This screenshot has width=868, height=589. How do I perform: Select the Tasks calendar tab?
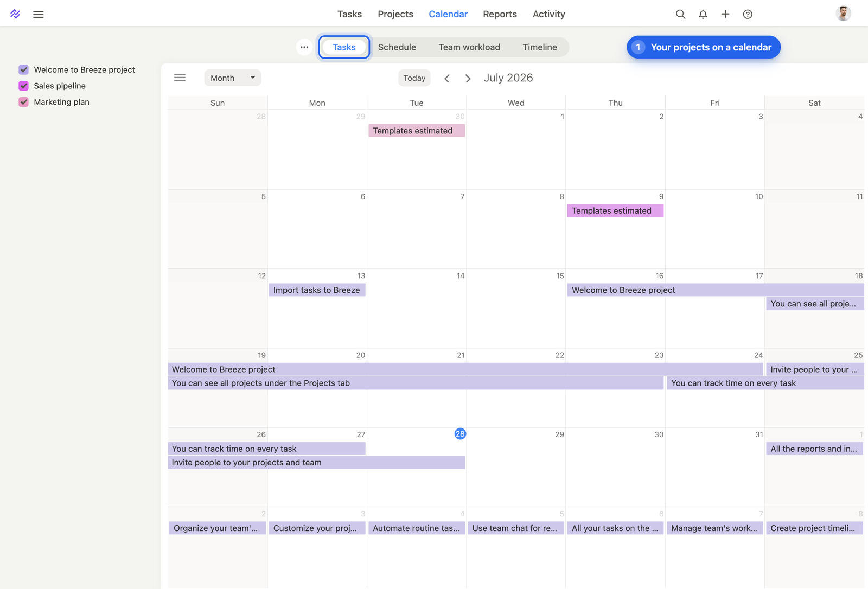344,47
